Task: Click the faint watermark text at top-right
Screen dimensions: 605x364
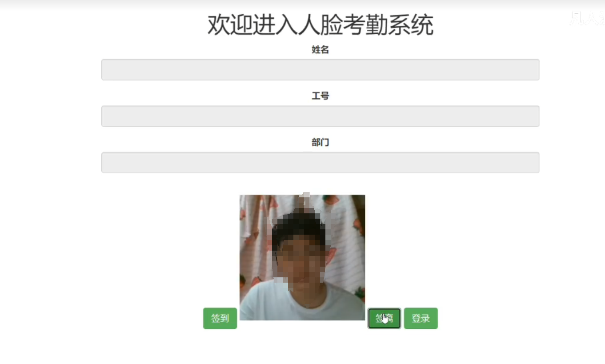Action: click(x=587, y=18)
